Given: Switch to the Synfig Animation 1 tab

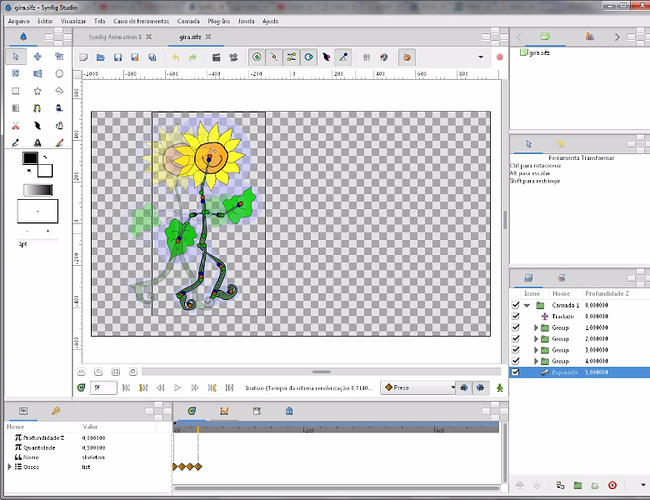Looking at the screenshot, I should click(113, 37).
